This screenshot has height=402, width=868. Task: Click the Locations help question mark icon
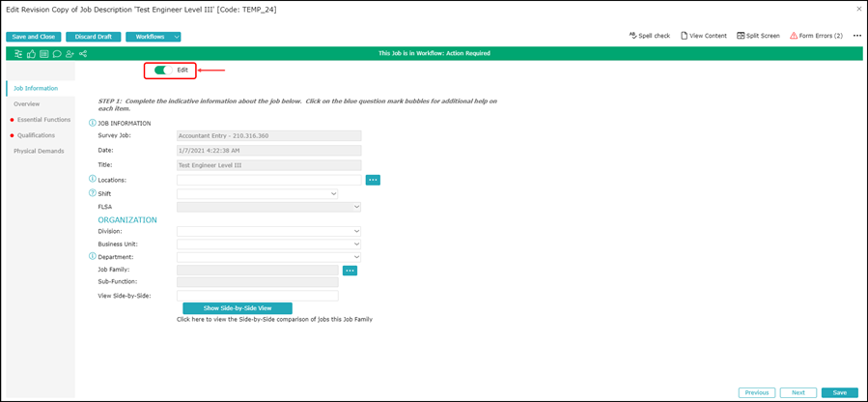[93, 180]
